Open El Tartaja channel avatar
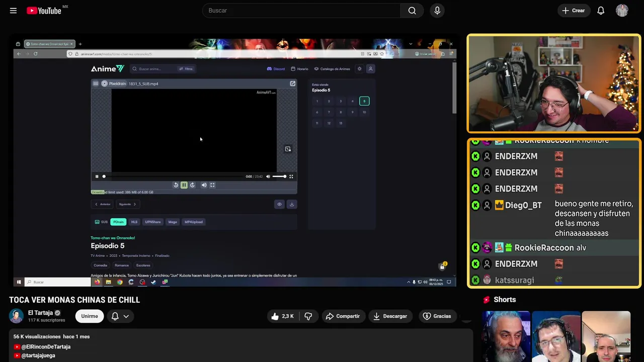This screenshot has width=644, height=362. (16, 316)
